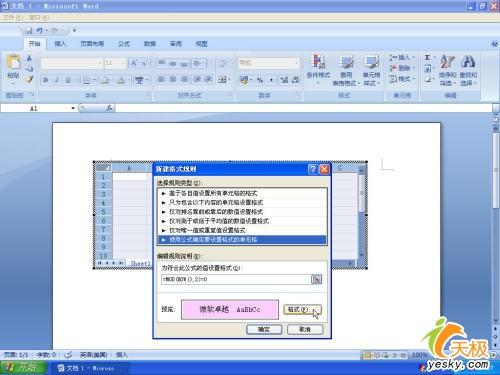Click the Paste (粘贴) clipboard icon
500x375 pixels.
click(13, 62)
